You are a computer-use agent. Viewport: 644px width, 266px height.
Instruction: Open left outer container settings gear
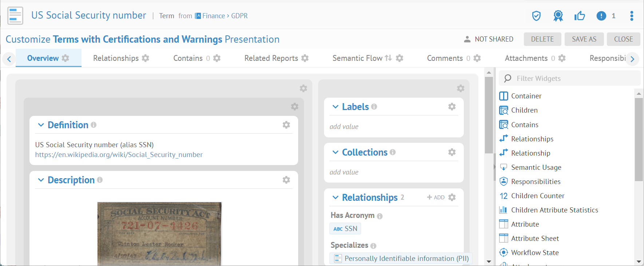[x=304, y=89]
